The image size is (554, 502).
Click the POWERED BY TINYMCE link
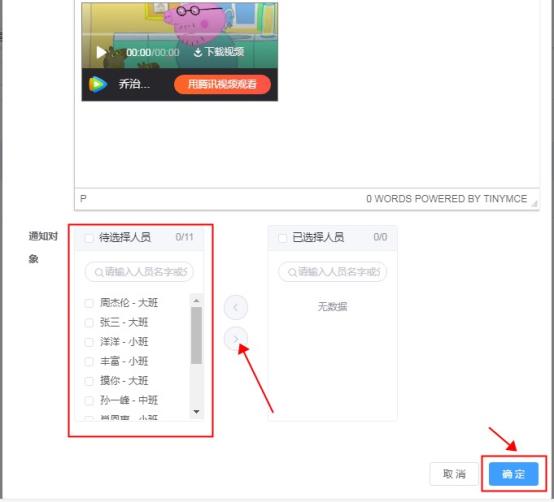[471, 199]
